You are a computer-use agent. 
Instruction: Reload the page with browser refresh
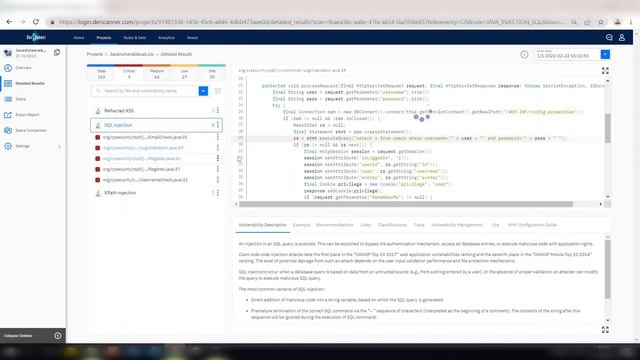click(x=36, y=22)
